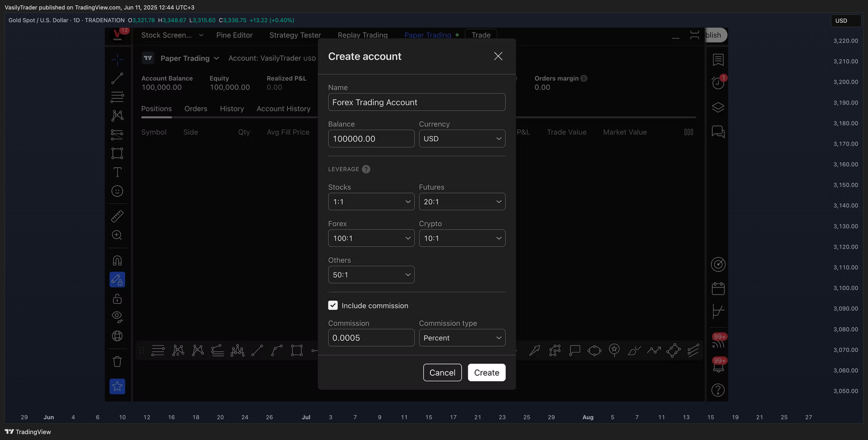
Task: Toggle the Include commission checkbox
Action: click(333, 305)
